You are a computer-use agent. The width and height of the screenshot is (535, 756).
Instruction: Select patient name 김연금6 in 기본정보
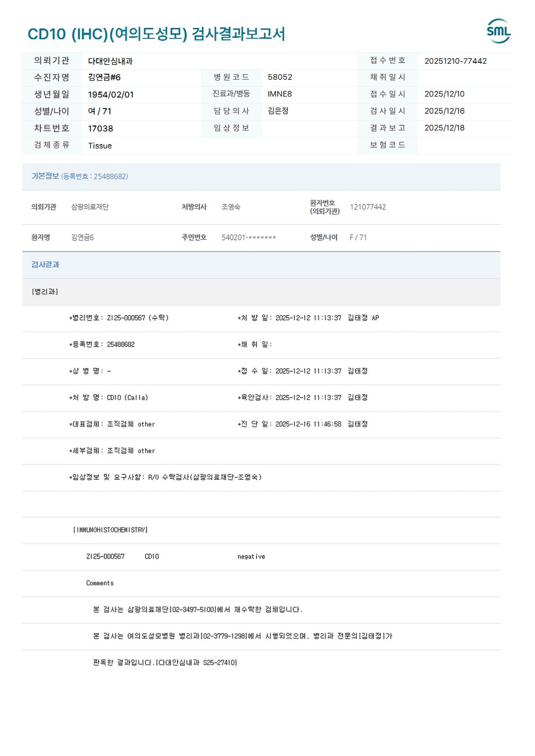pyautogui.click(x=83, y=237)
